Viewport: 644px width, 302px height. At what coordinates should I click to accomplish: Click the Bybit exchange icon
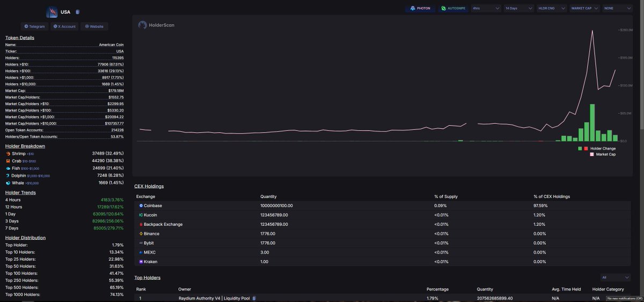141,243
